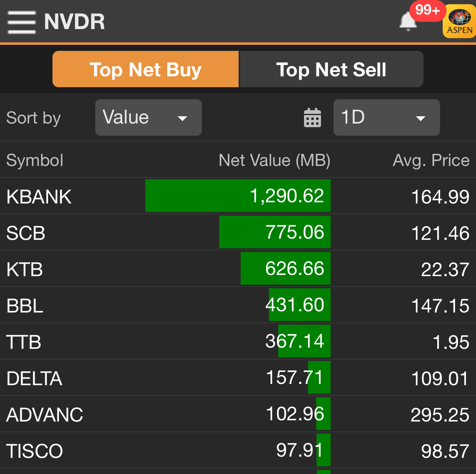The image size is (476, 474).
Task: Open the DELTA stock row
Action: (x=34, y=378)
